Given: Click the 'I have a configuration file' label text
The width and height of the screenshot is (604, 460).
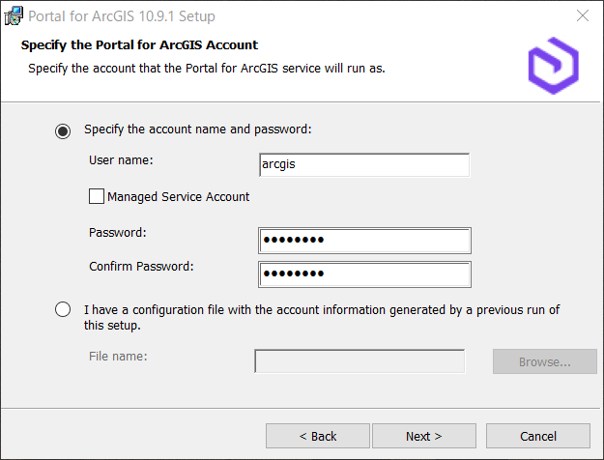Looking at the screenshot, I should [x=322, y=317].
